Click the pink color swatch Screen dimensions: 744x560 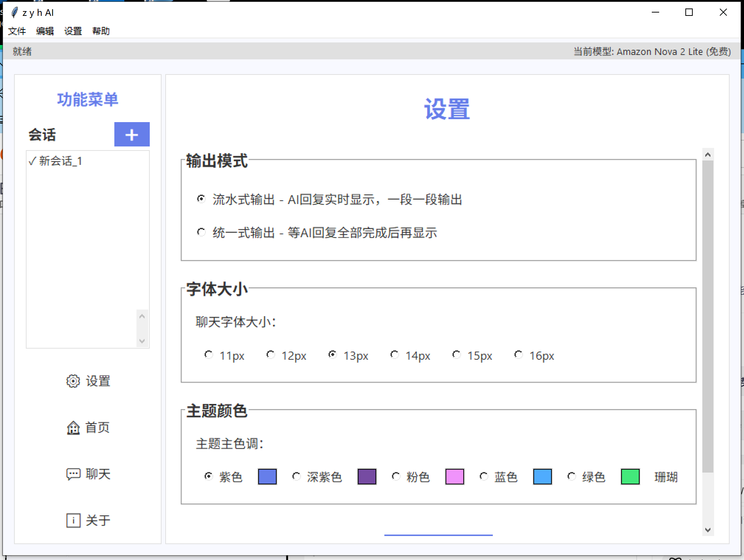454,477
